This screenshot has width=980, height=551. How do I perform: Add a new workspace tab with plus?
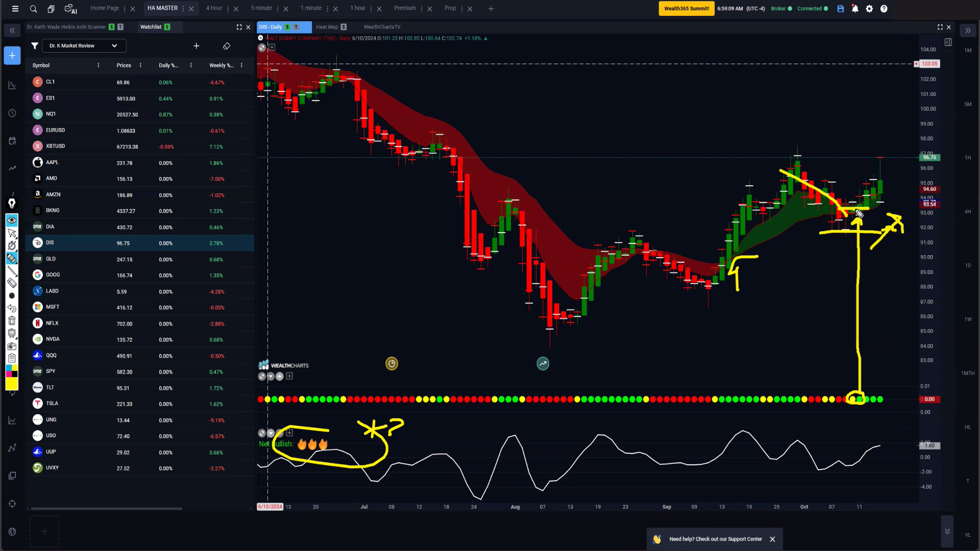coord(491,9)
